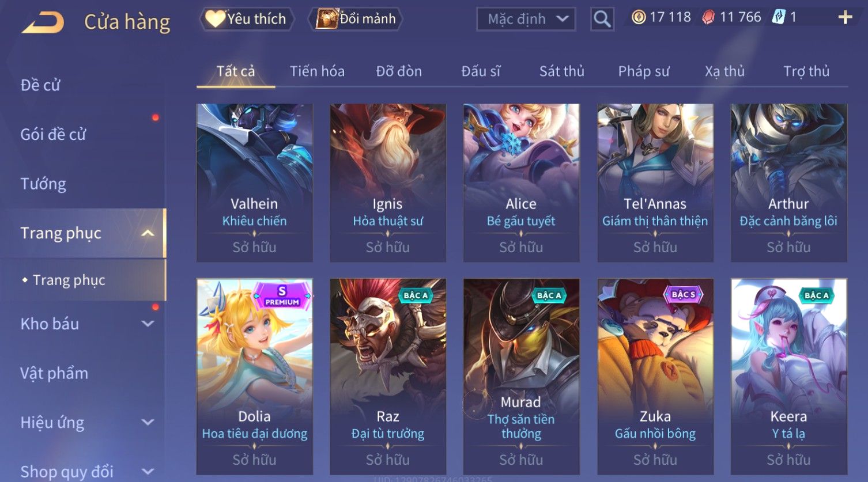868x482 pixels.
Task: Open the search magnifier icon
Action: click(602, 20)
